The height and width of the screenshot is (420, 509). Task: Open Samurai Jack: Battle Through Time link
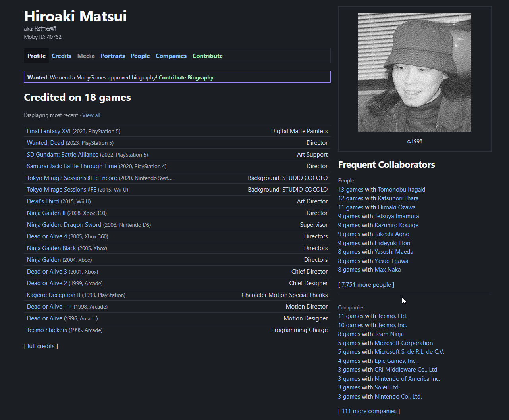72,166
